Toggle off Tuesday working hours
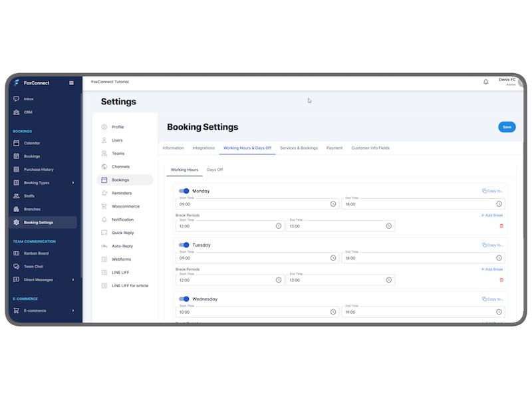The width and height of the screenshot is (532, 399). point(184,245)
